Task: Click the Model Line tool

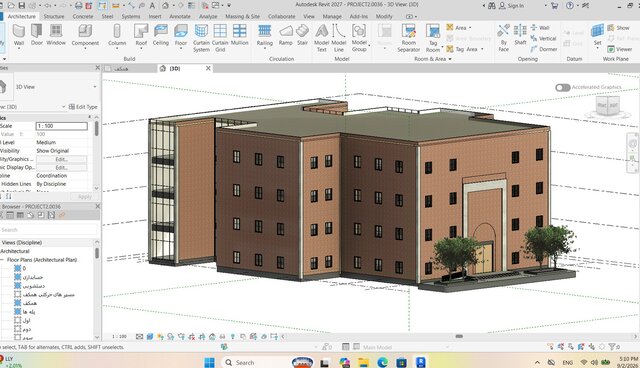Action: [x=339, y=38]
